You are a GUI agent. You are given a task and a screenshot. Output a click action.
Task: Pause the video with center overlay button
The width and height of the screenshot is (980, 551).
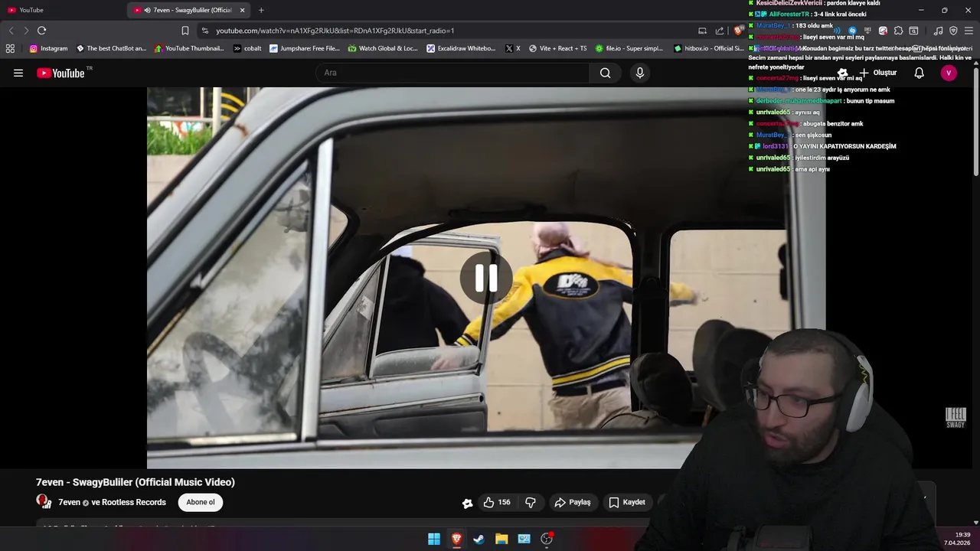pos(486,278)
